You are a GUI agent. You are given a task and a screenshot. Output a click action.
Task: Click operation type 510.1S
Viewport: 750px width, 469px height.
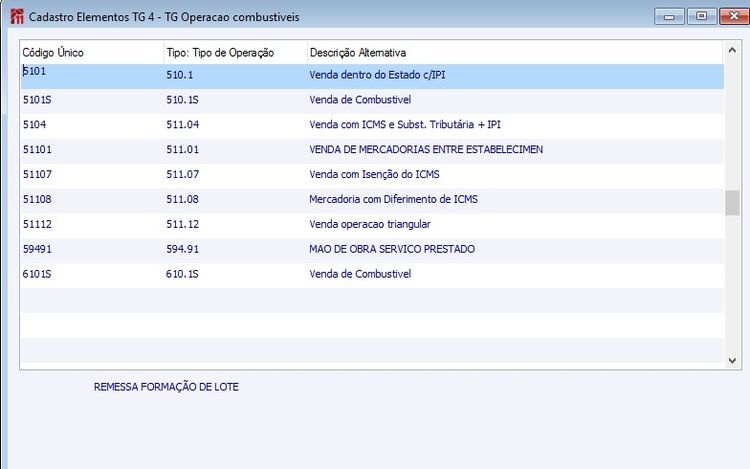[182, 100]
